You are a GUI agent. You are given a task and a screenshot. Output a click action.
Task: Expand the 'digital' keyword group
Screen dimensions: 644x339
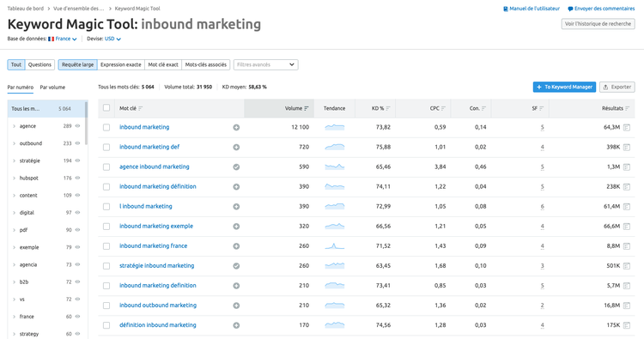click(14, 213)
